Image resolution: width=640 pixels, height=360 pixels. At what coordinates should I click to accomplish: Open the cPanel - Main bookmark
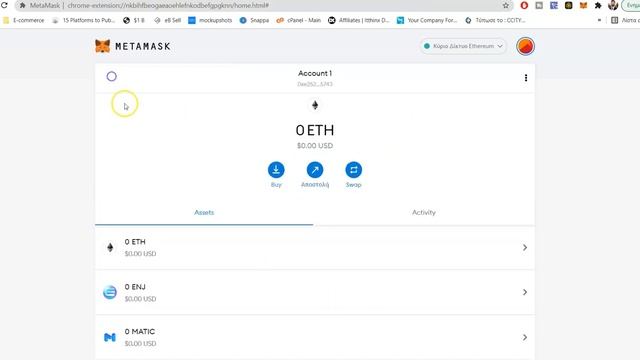[x=299, y=20]
